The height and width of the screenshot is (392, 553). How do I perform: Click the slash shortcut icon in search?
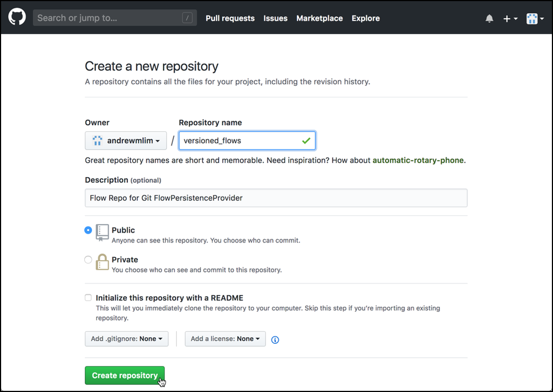pyautogui.click(x=187, y=18)
